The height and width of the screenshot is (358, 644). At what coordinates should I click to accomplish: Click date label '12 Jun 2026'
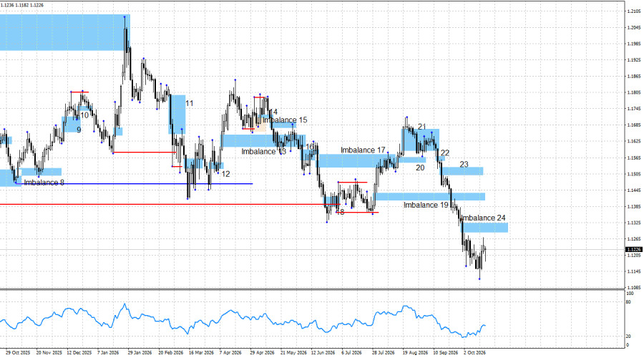323,353
